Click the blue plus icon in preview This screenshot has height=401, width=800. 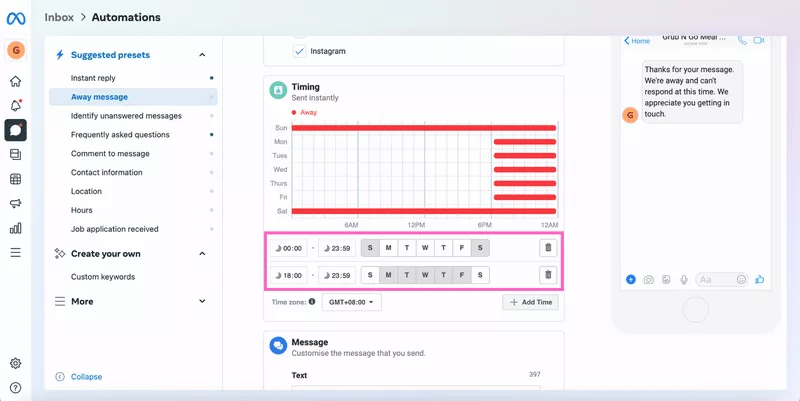pos(631,280)
